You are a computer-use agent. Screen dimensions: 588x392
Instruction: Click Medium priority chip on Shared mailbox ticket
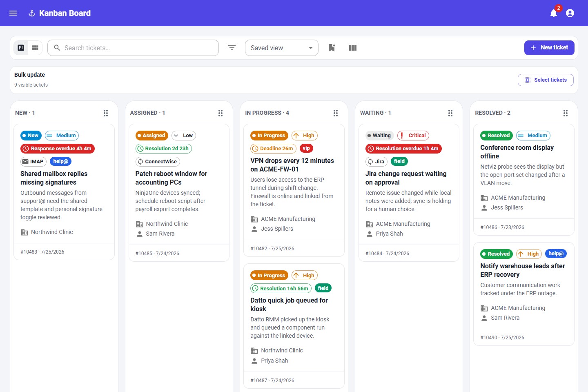click(x=62, y=136)
